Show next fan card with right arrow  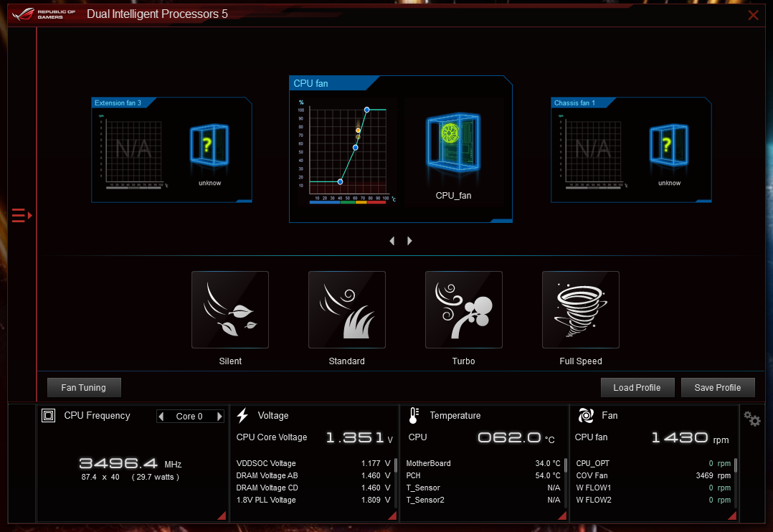point(409,241)
